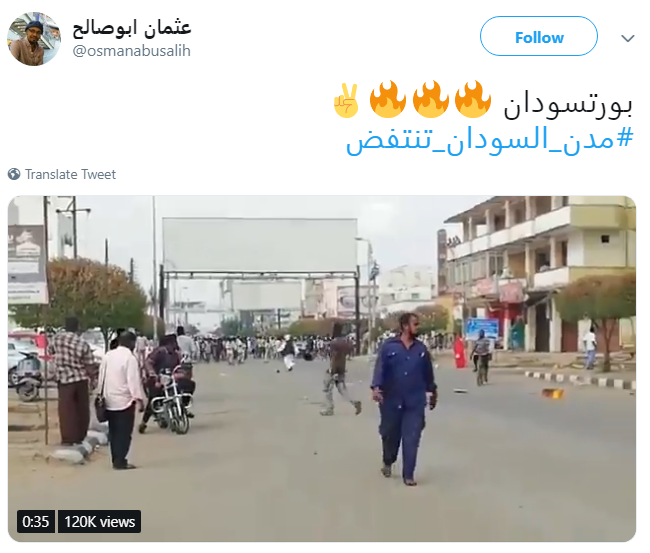
Task: Click the tweet text بورتسودان
Action: pyautogui.click(x=568, y=104)
